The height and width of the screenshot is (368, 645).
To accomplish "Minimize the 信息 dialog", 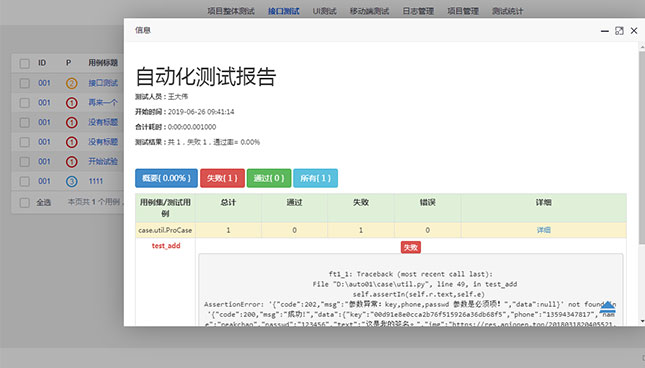I will 605,31.
